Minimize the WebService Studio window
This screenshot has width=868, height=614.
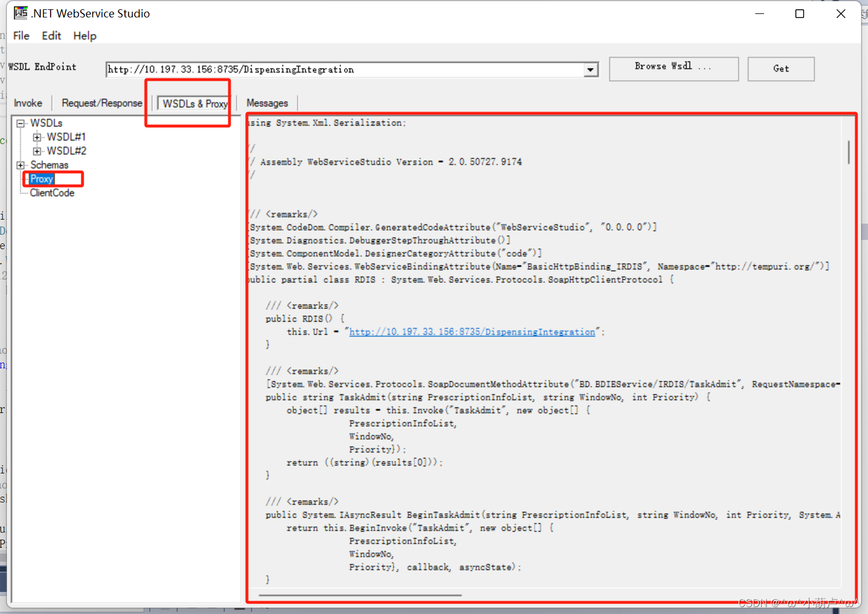point(759,13)
